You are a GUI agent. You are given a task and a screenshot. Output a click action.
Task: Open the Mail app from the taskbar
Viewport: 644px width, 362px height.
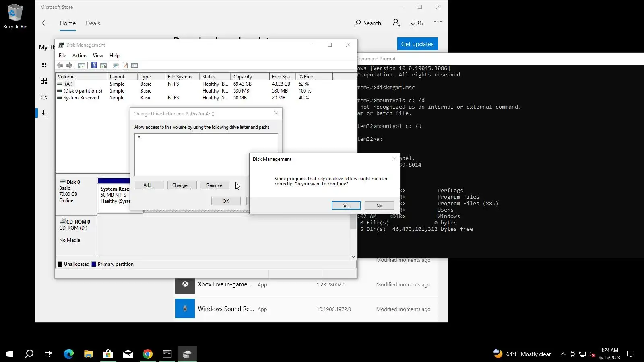pos(128,354)
